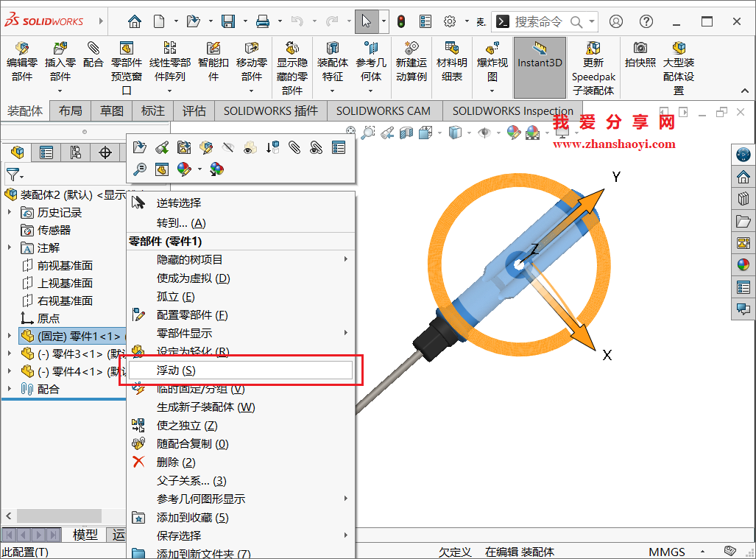Image resolution: width=756 pixels, height=559 pixels.
Task: Click the Home icon in top toolbar
Action: tap(135, 21)
